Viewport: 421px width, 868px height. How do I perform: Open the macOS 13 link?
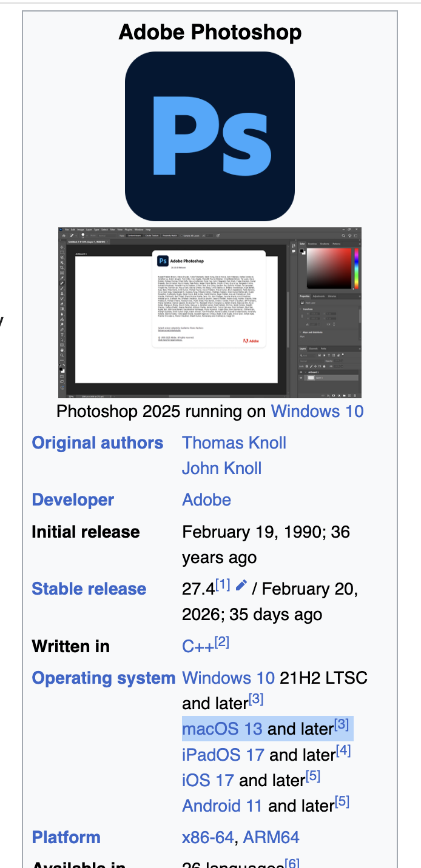coord(223,729)
